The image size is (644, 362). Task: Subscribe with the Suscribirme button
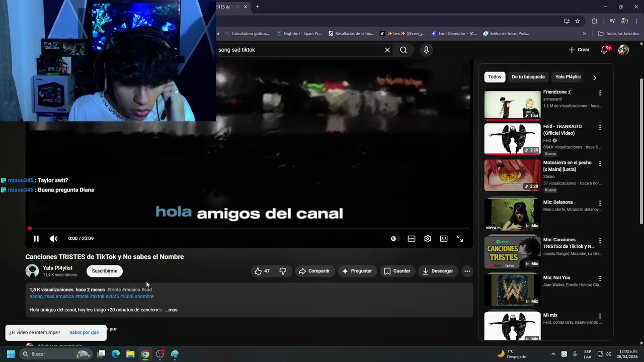point(105,271)
